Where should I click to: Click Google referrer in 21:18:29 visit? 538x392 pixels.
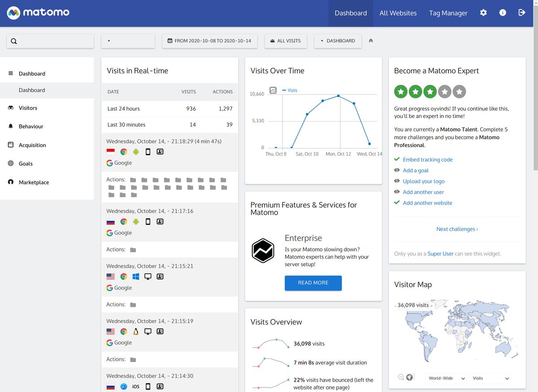click(x=119, y=163)
